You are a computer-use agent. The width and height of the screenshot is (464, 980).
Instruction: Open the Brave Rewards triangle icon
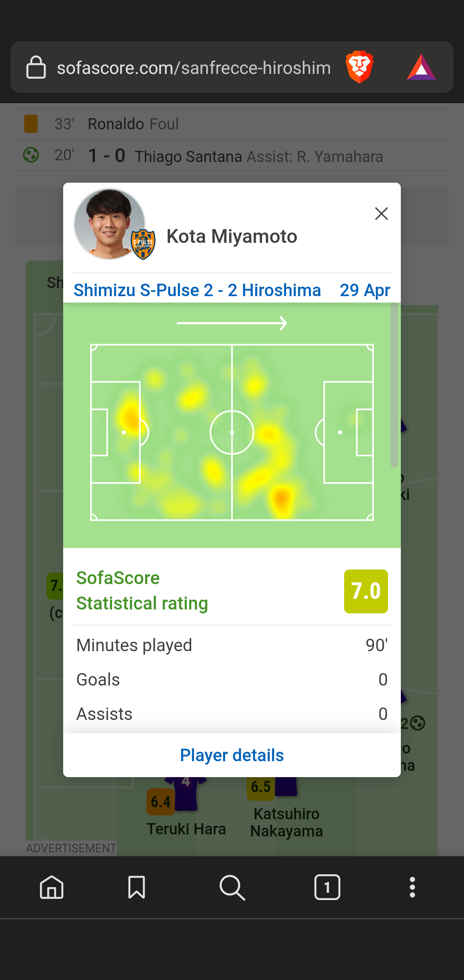click(x=421, y=67)
